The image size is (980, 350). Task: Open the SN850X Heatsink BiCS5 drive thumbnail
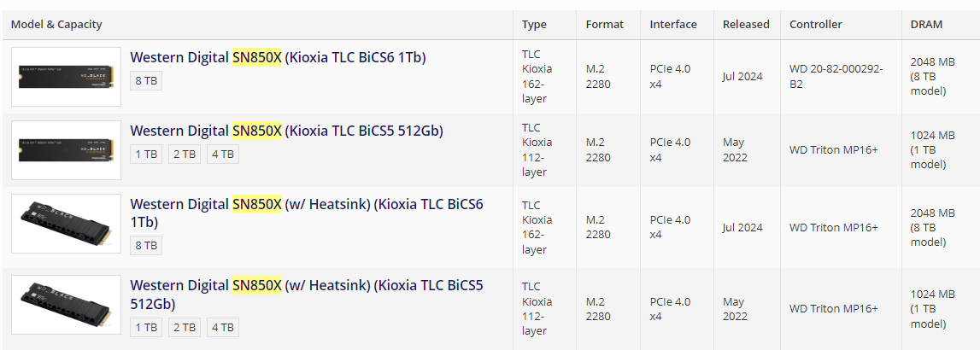tap(67, 305)
